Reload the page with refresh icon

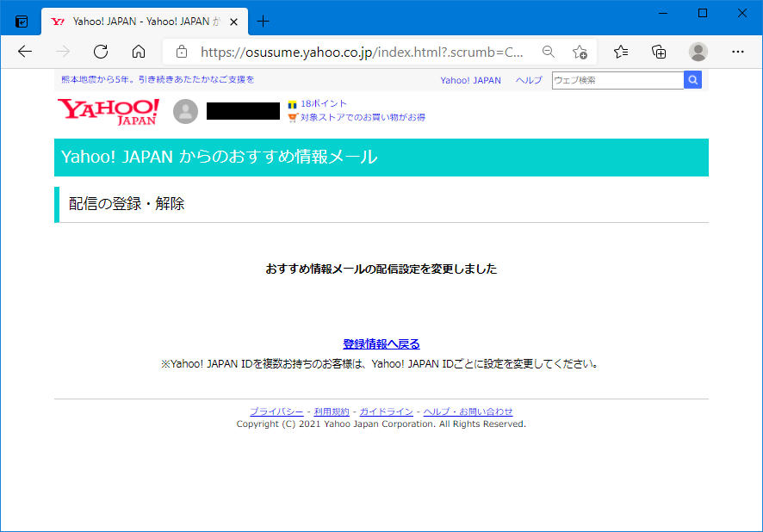[101, 52]
